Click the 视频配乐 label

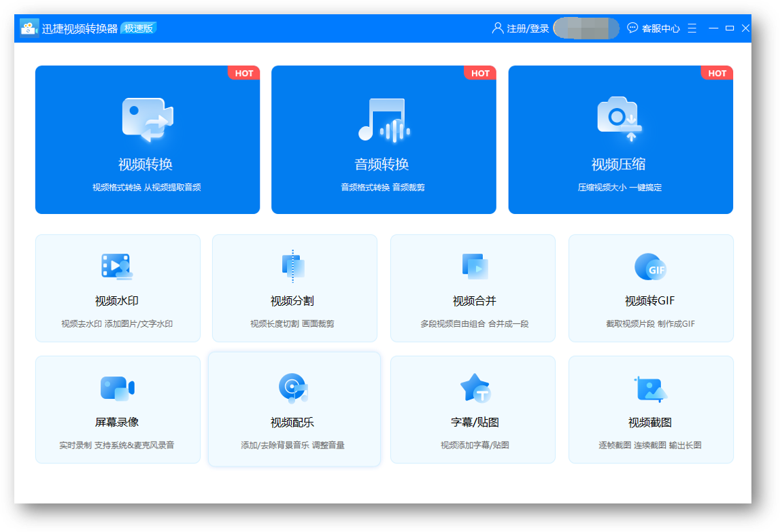292,422
